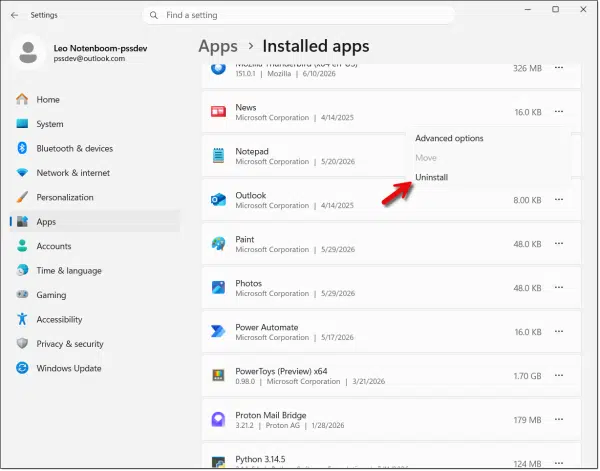
Task: Click the PowerToys app icon
Action: point(218,375)
